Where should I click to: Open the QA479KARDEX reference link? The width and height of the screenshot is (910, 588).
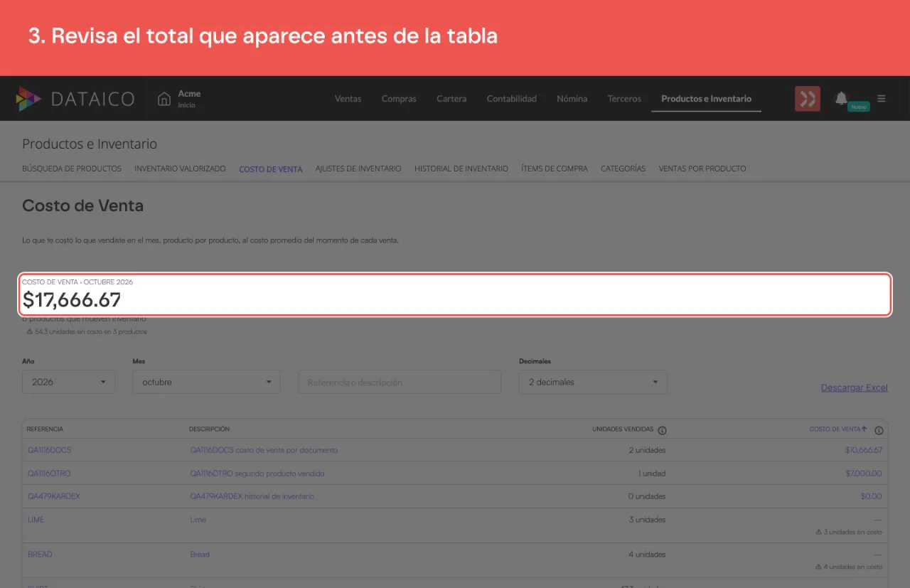click(54, 496)
